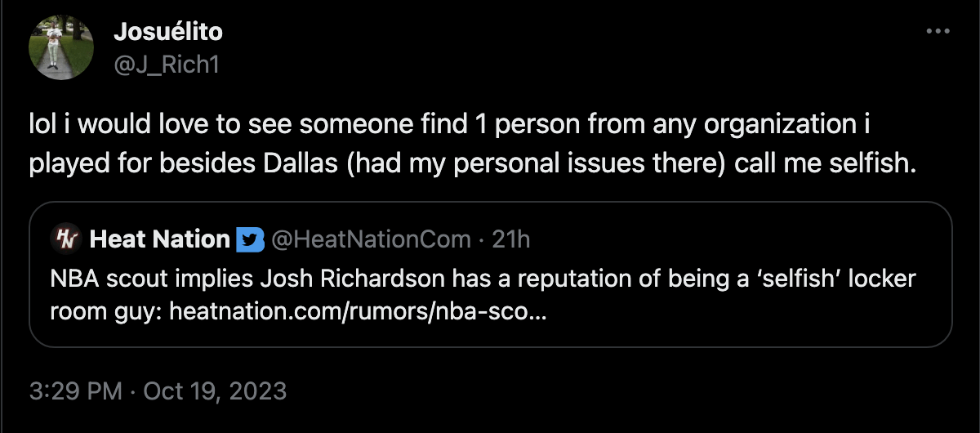Open the tweet's three-dot more options menu
Screen dimensions: 980x433
(937, 32)
